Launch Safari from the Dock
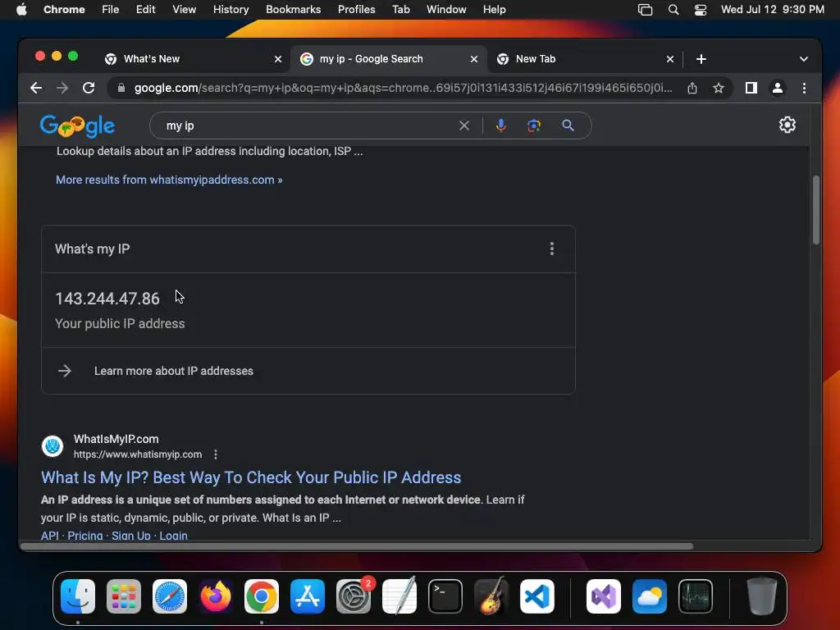 click(170, 596)
